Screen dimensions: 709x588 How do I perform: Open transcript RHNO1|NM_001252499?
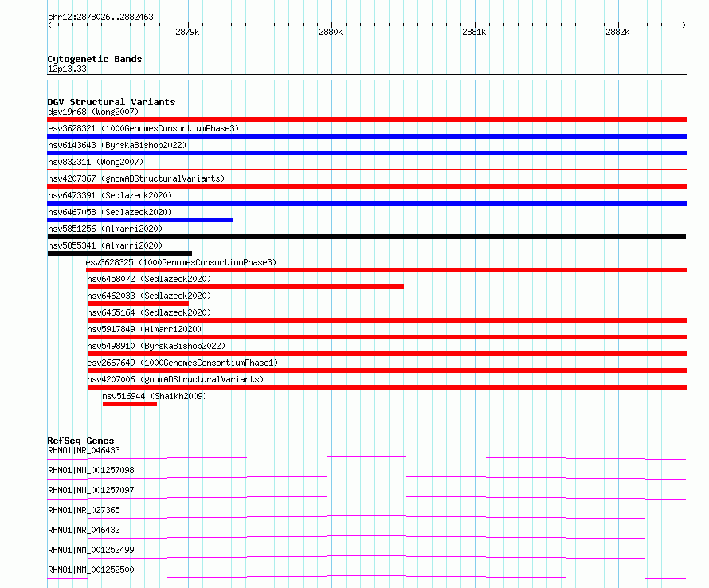(91, 550)
